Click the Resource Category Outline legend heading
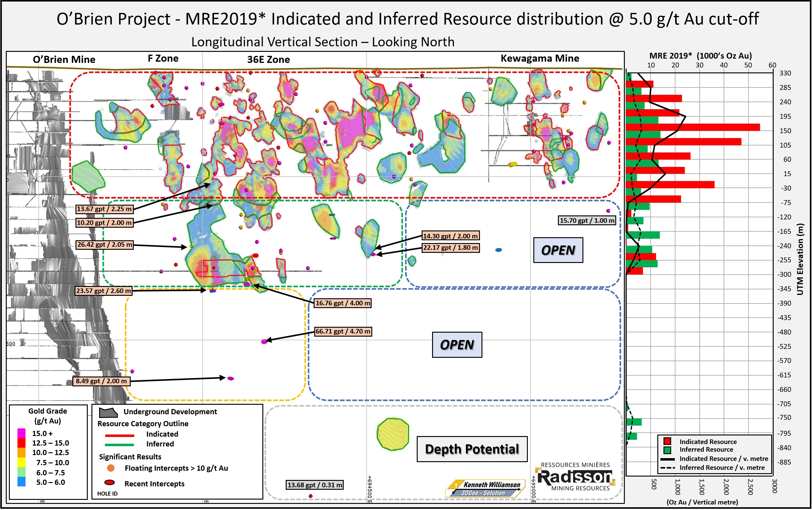The image size is (812, 510). 143,424
